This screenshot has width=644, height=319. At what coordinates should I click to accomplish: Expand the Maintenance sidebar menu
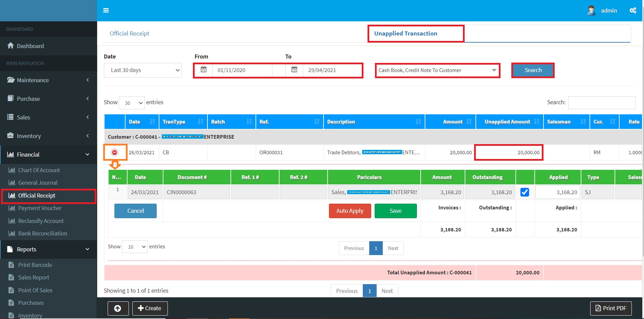pos(48,80)
